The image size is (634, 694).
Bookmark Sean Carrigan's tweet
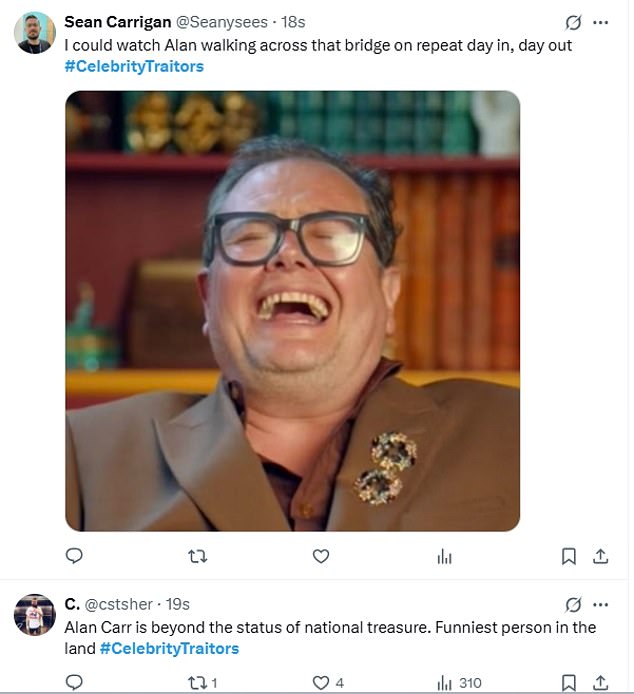(x=568, y=557)
